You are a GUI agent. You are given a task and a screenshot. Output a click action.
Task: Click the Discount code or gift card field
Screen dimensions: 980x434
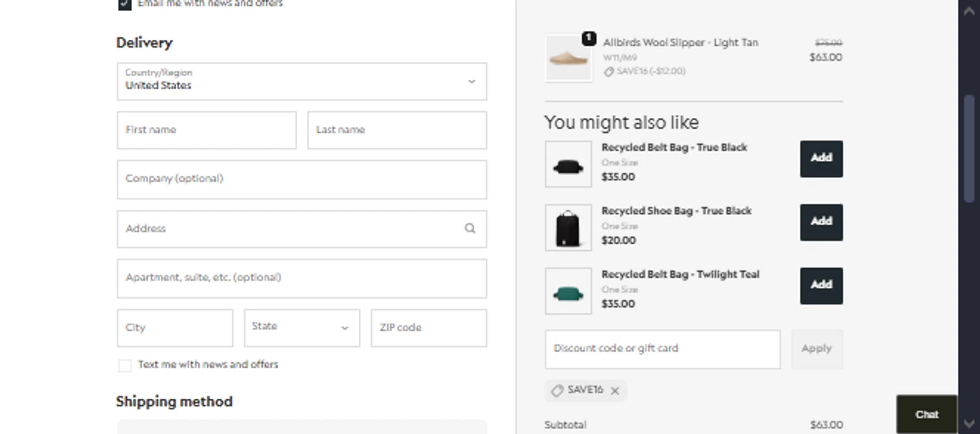point(662,349)
